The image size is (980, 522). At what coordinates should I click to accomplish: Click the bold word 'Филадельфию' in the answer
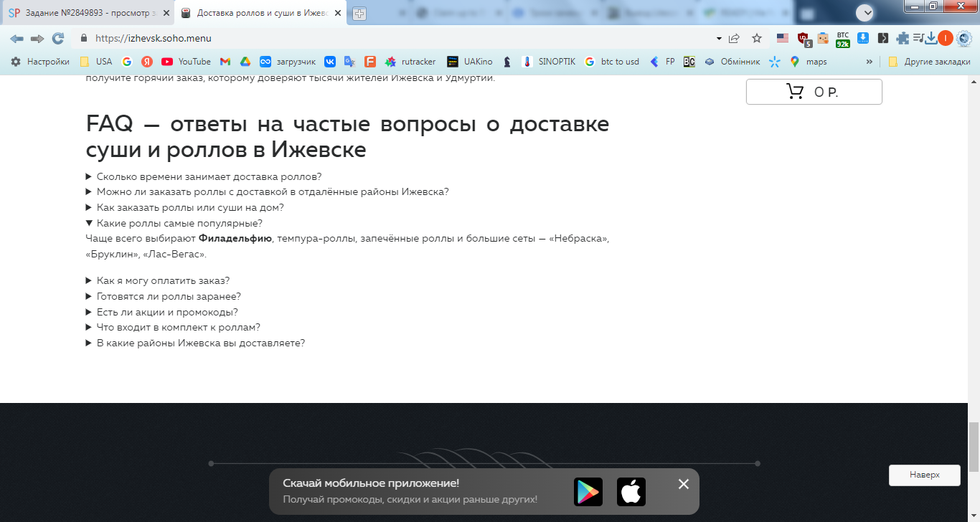click(235, 238)
